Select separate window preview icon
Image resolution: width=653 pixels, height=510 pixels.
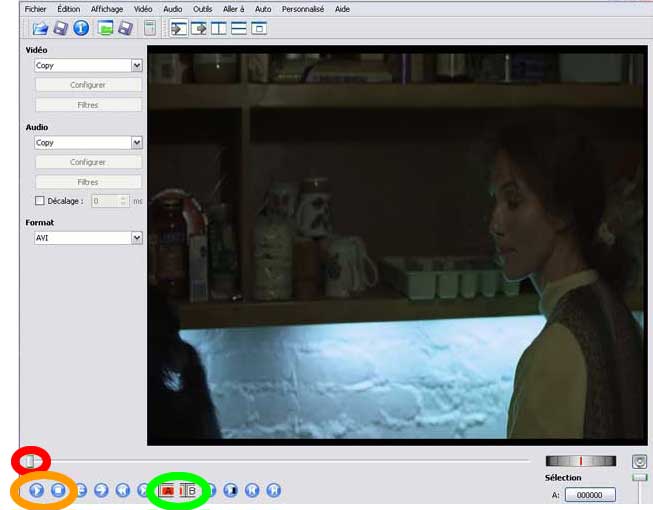click(x=259, y=29)
